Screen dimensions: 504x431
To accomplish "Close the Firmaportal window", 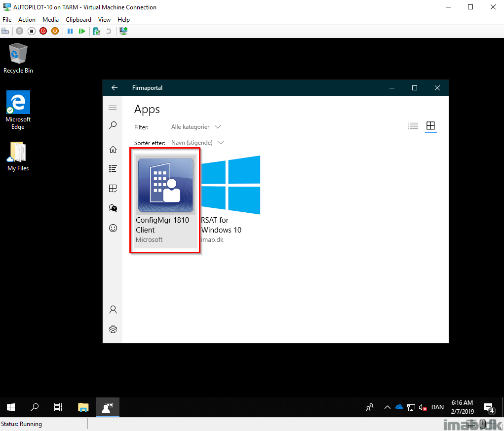I will (437, 88).
